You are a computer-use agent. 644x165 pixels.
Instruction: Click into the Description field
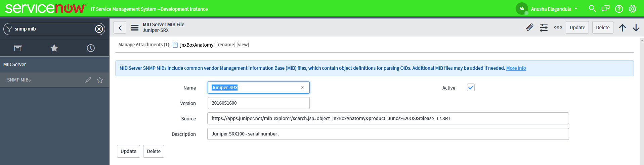[388, 134]
